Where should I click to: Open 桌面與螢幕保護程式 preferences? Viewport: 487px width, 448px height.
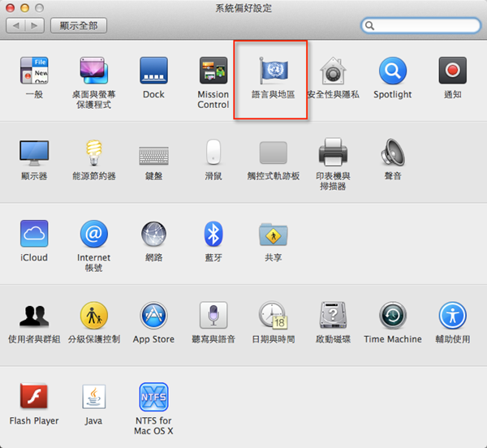pyautogui.click(x=94, y=71)
